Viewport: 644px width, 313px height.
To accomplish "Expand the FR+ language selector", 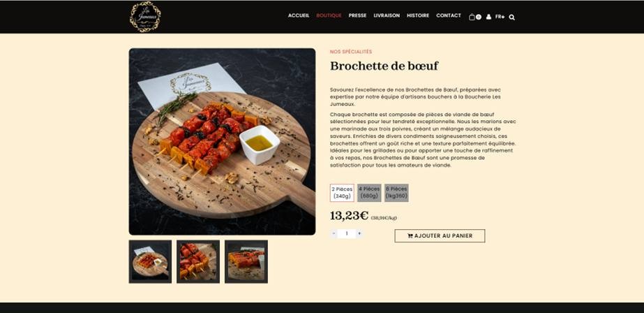I will (500, 17).
